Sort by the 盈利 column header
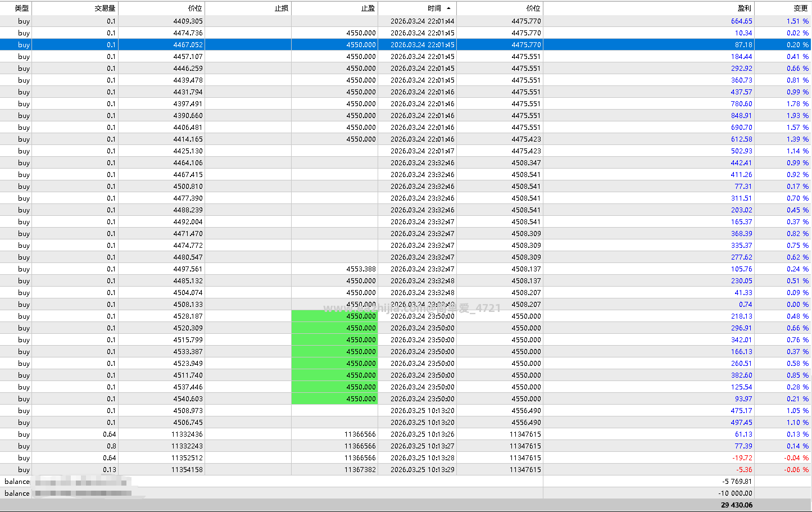The image size is (812, 512). pos(649,8)
